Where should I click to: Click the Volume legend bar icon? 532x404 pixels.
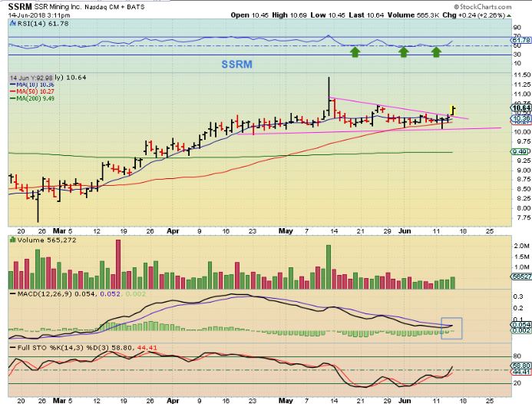[x=13, y=240]
